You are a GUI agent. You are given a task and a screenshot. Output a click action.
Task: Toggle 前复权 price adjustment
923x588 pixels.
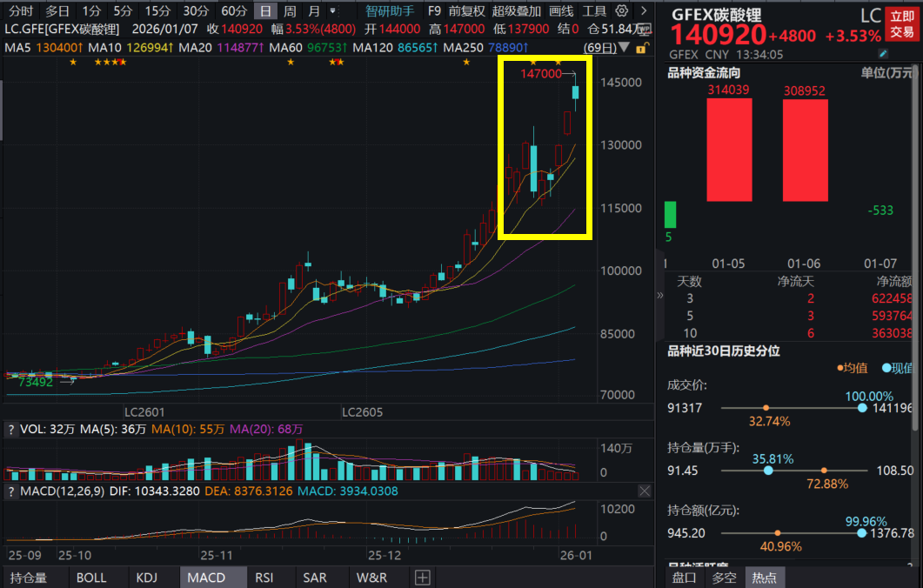point(467,11)
